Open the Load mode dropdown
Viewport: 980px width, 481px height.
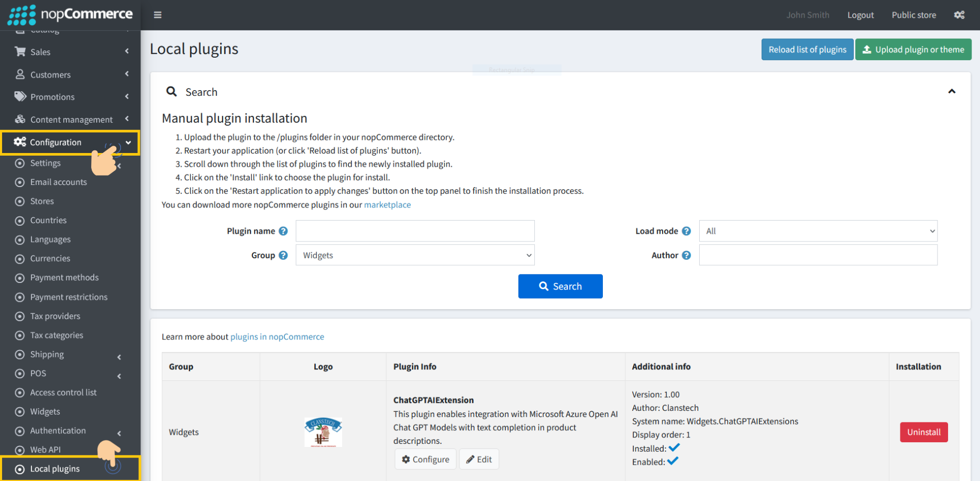818,231
